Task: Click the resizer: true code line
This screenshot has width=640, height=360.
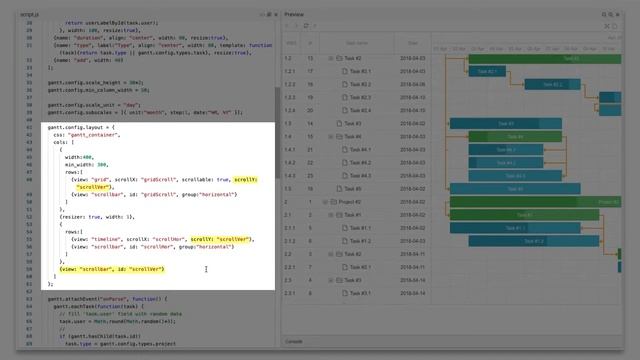Action: [97, 217]
